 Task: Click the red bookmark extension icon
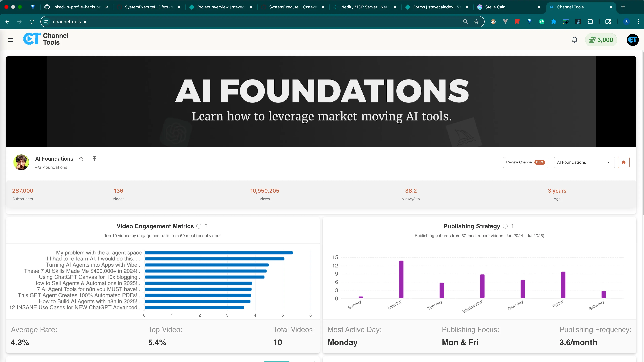[517, 22]
